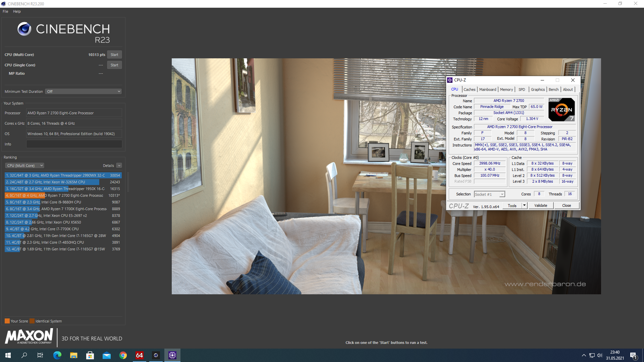The width and height of the screenshot is (644, 362).
Task: Switch to the Mainboard tab in CPU-Z
Action: [x=487, y=89]
